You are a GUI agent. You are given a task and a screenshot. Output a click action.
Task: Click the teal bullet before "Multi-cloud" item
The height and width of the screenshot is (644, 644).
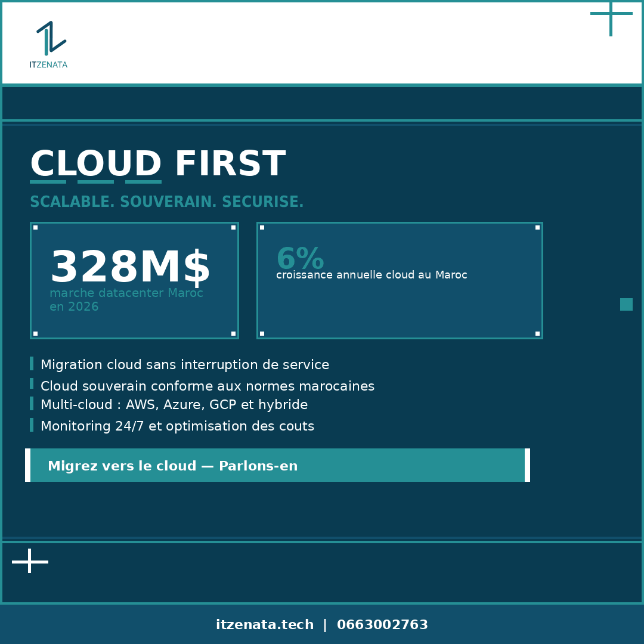31,404
